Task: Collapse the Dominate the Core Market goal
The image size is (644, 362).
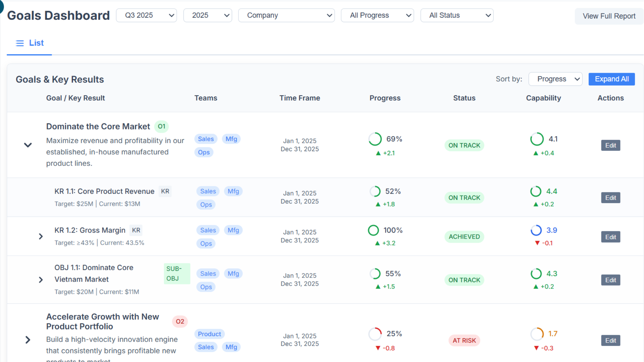Action: tap(28, 145)
